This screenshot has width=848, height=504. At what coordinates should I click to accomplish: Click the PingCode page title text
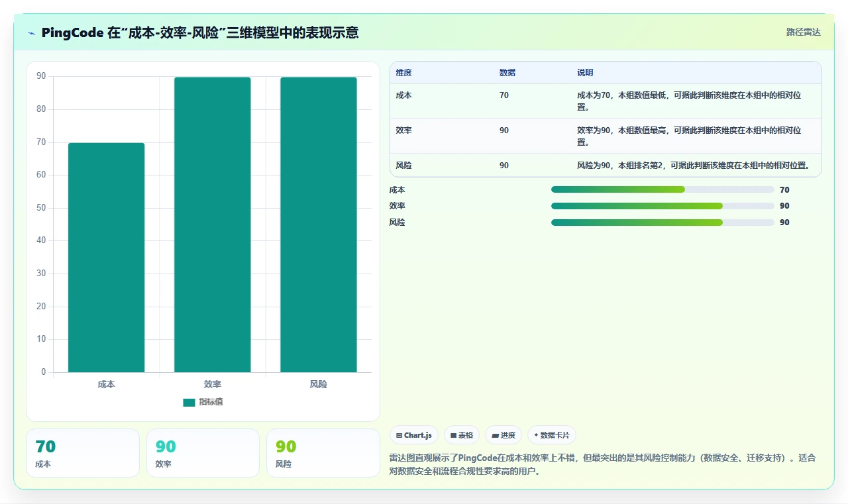[200, 32]
